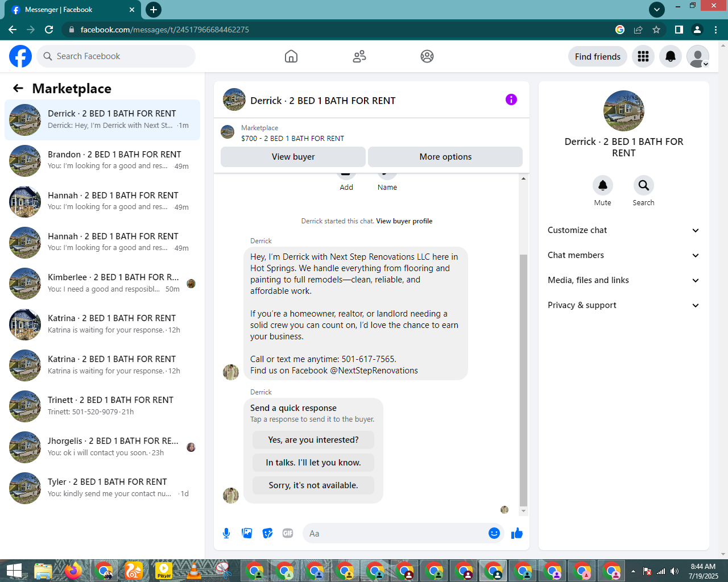Send quick response 'Sorry, it's not available.'
Viewport: 728px width, 582px height.
[x=313, y=485]
